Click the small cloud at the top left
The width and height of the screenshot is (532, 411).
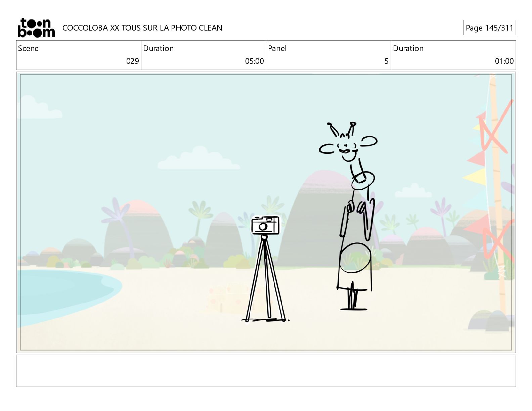point(40,107)
